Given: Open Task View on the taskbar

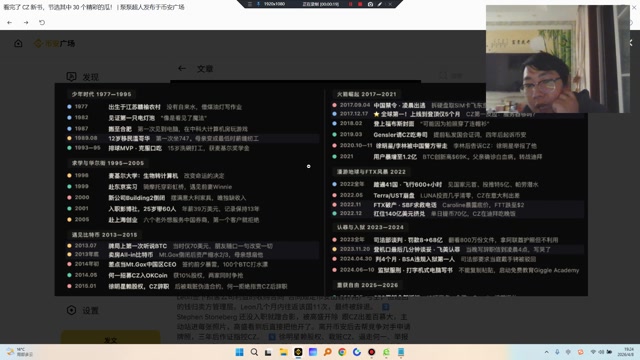Looking at the screenshot, I should tap(268, 352).
